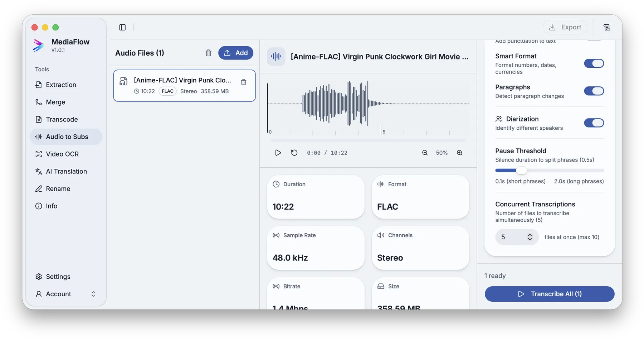Click the playback progress bar
This screenshot has height=340, width=644.
[368, 140]
